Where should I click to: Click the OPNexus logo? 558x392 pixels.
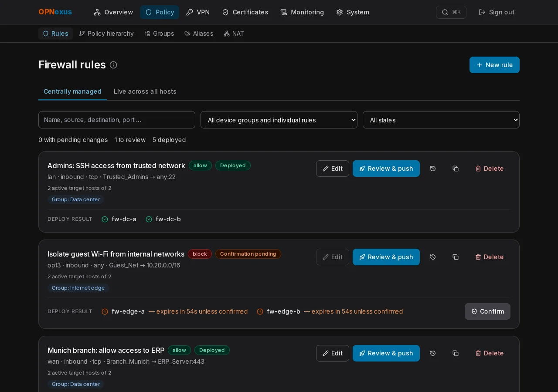pyautogui.click(x=55, y=12)
